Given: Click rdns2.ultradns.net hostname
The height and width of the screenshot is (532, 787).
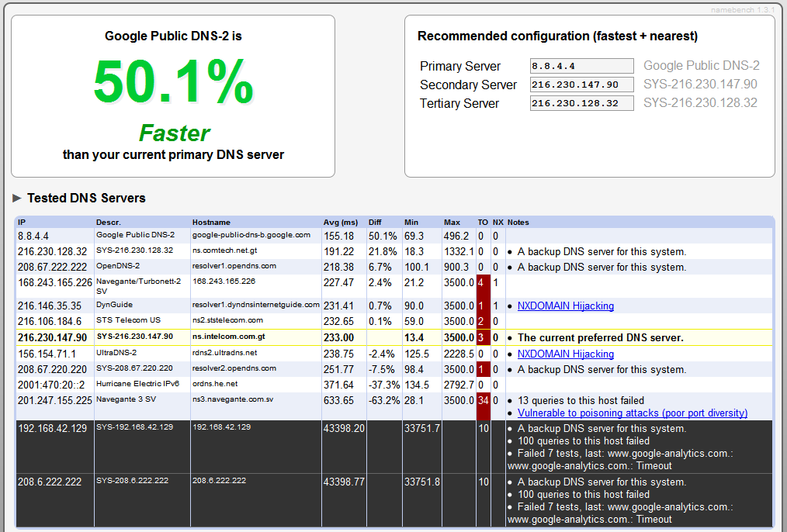Looking at the screenshot, I should [x=224, y=353].
